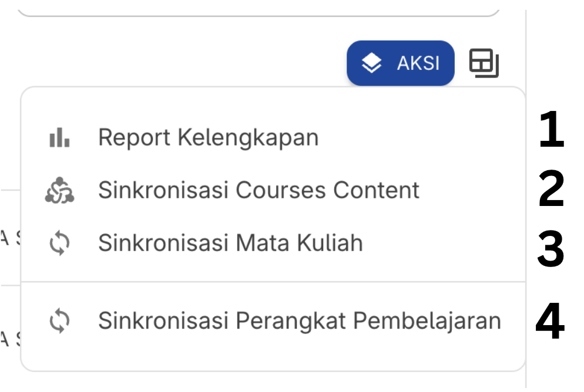Open the table layout view icon
The image size is (584, 392).
(484, 63)
